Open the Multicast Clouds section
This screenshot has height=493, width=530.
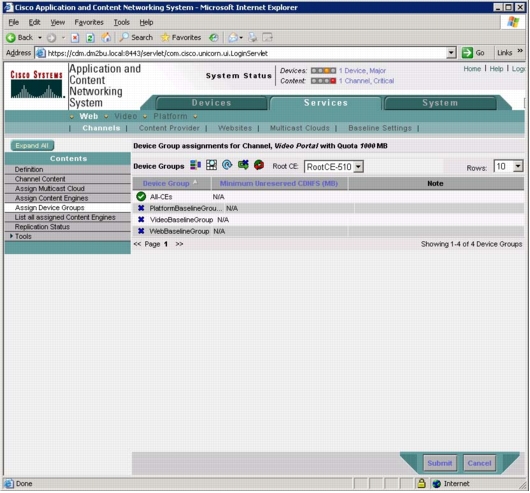(x=299, y=128)
